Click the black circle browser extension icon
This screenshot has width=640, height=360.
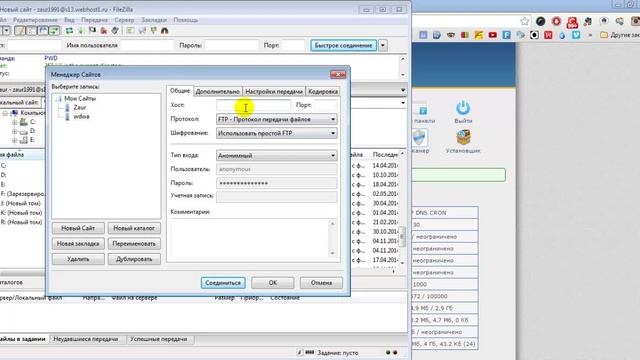(x=540, y=21)
